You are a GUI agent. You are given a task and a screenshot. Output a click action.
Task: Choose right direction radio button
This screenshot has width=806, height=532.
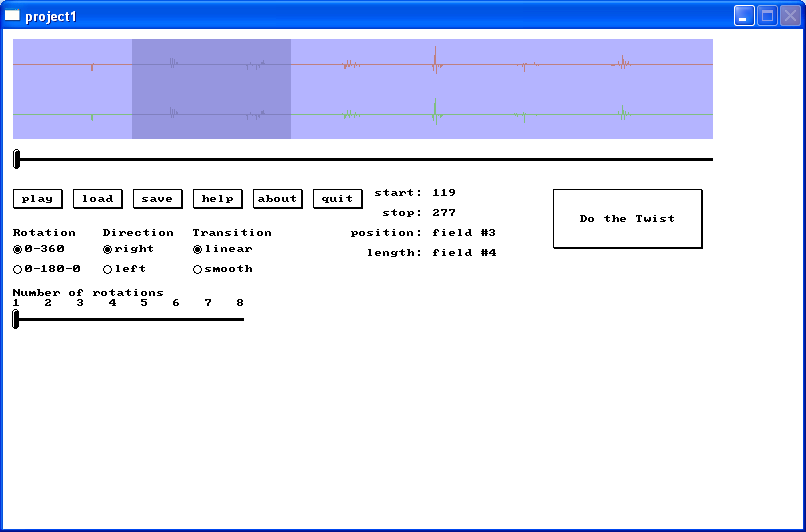(x=108, y=249)
